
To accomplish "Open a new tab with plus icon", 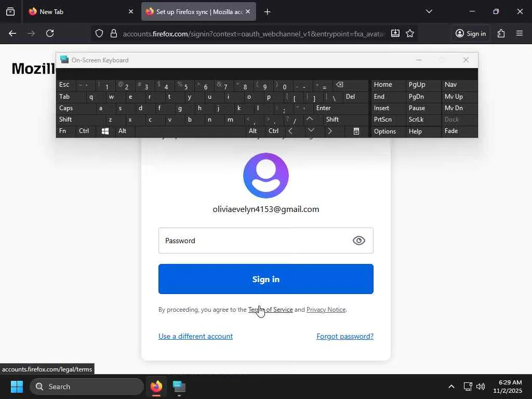I will (x=268, y=12).
